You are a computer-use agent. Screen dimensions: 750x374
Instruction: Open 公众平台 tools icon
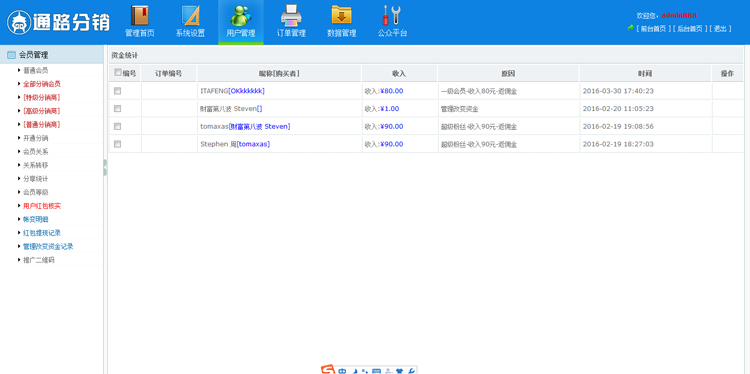click(x=392, y=15)
